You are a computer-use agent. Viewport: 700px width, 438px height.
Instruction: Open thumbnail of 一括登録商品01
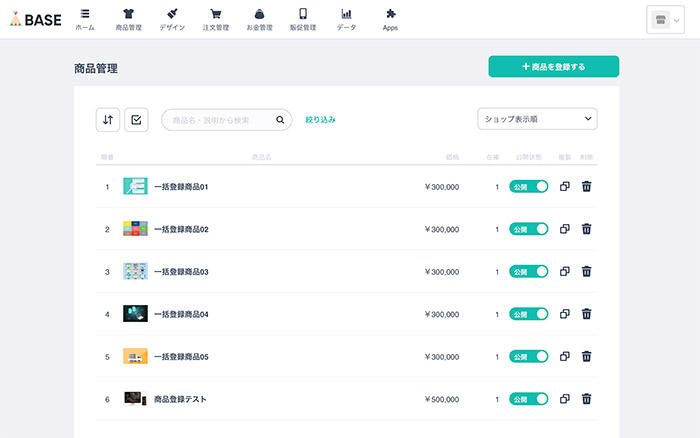pyautogui.click(x=135, y=186)
